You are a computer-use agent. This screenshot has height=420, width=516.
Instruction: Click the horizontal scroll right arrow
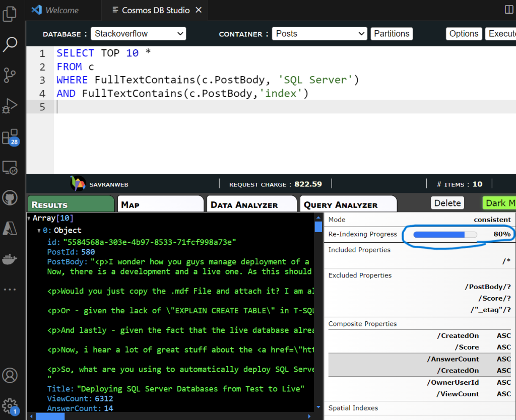click(x=309, y=416)
